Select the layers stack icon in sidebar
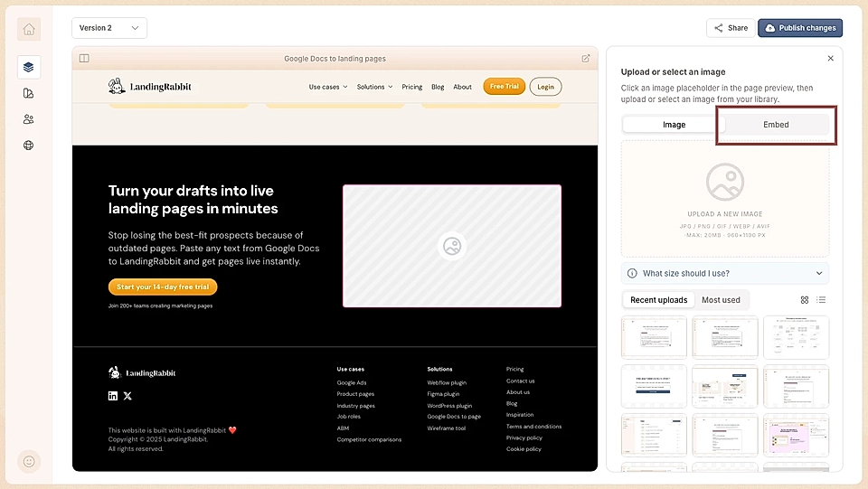The height and width of the screenshot is (489, 868). pos(29,67)
